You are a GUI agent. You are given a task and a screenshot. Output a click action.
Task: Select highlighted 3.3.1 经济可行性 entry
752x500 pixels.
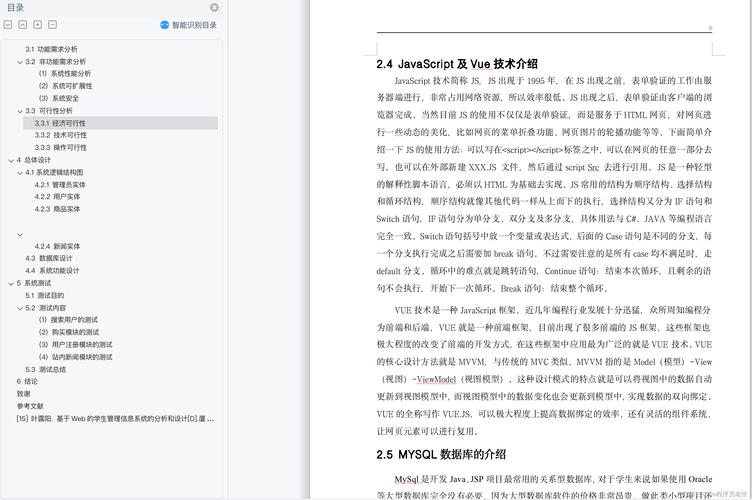click(120, 123)
